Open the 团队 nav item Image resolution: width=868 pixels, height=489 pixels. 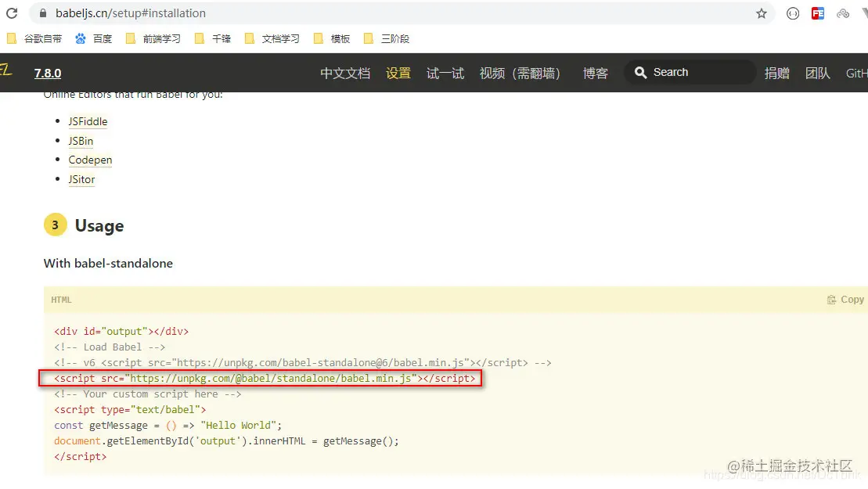click(x=818, y=73)
